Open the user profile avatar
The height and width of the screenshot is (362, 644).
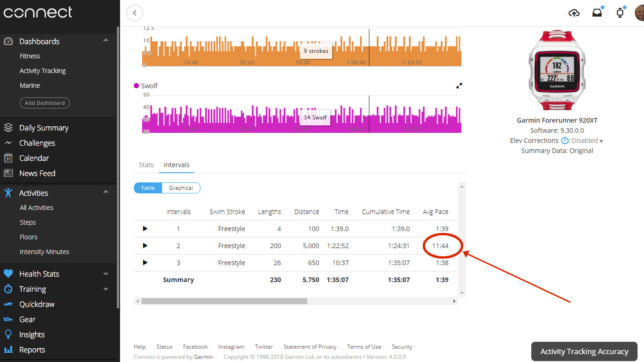[x=639, y=13]
